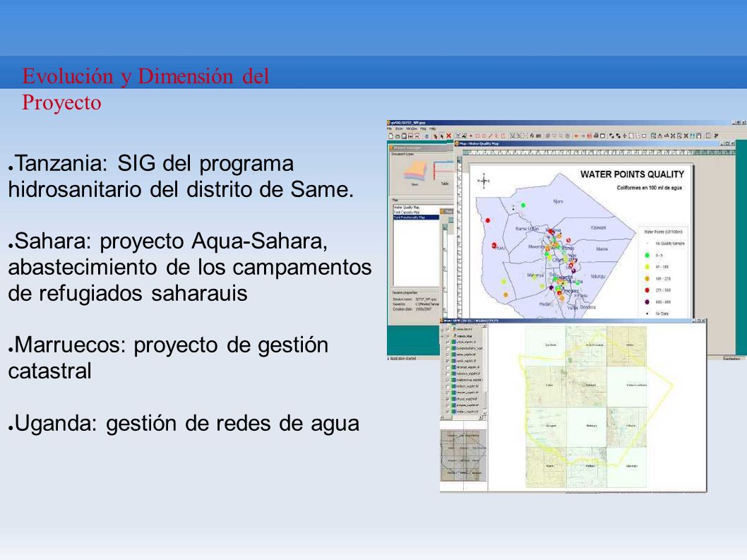
Task: Open the Window menu
Action: coord(412,129)
